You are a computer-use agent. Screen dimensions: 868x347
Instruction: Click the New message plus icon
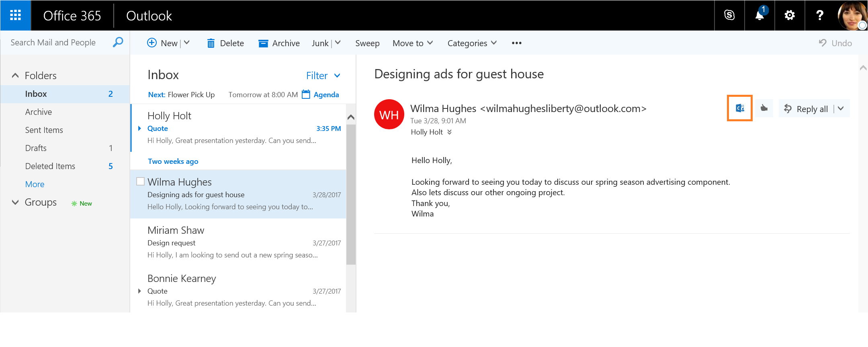152,43
